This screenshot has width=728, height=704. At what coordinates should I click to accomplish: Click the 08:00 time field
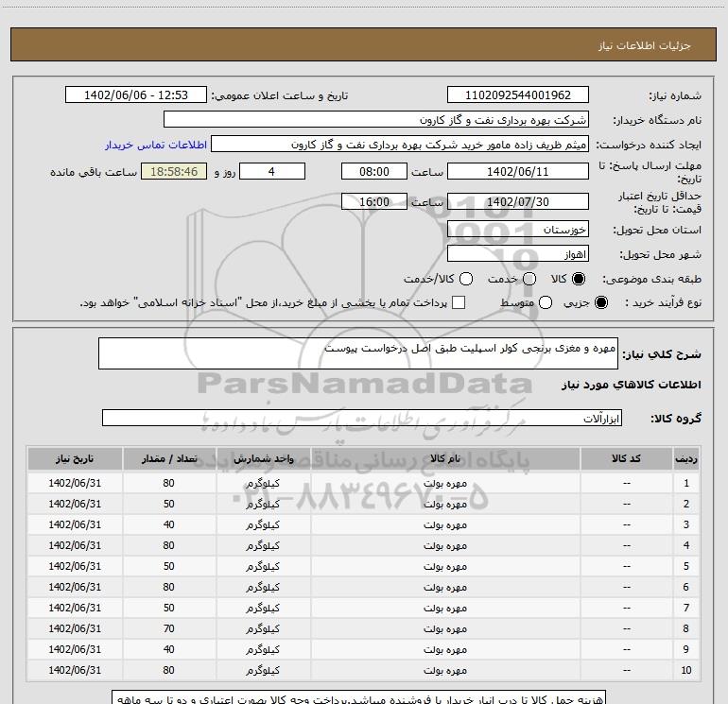[374, 171]
